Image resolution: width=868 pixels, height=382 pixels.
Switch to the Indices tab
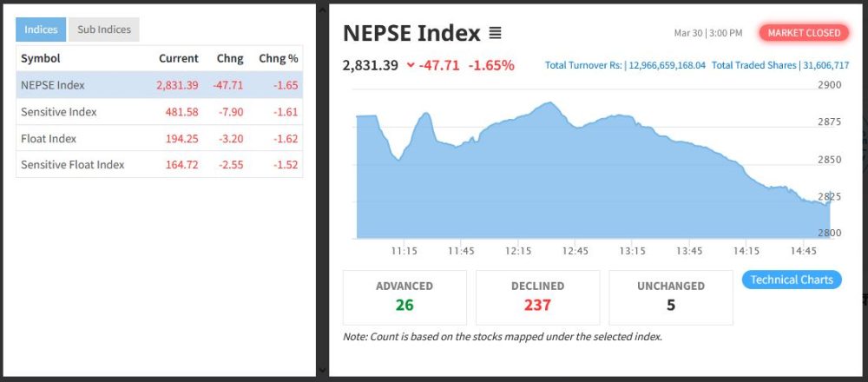tap(40, 30)
